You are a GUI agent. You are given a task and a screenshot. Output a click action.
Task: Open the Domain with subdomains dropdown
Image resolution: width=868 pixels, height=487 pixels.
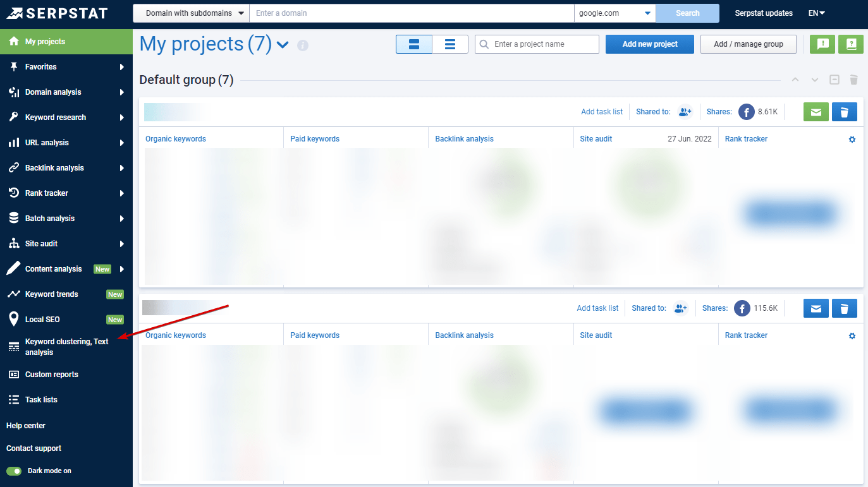(191, 13)
